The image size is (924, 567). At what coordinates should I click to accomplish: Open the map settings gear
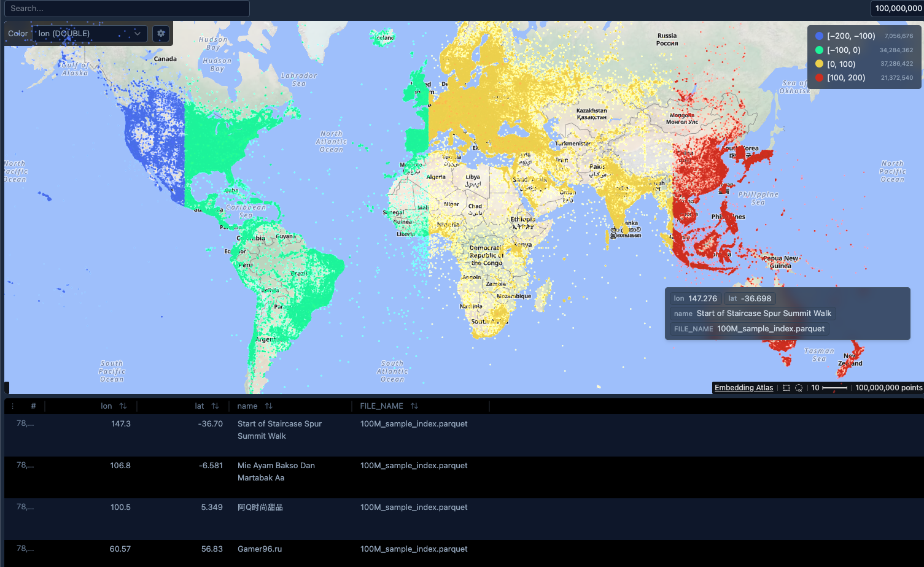coord(161,34)
